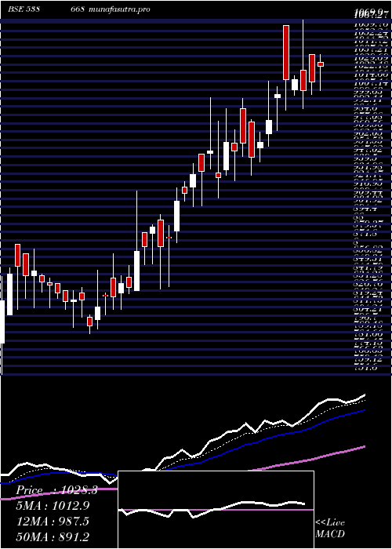The height and width of the screenshot is (549, 392).
Task: Open the MACD inset chart panel
Action: click(216, 510)
